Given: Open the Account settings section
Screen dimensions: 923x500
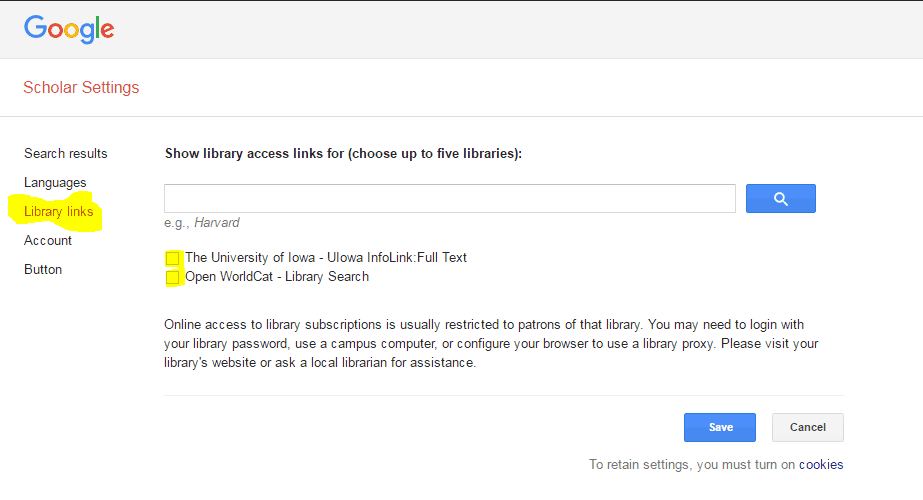Looking at the screenshot, I should [x=48, y=240].
